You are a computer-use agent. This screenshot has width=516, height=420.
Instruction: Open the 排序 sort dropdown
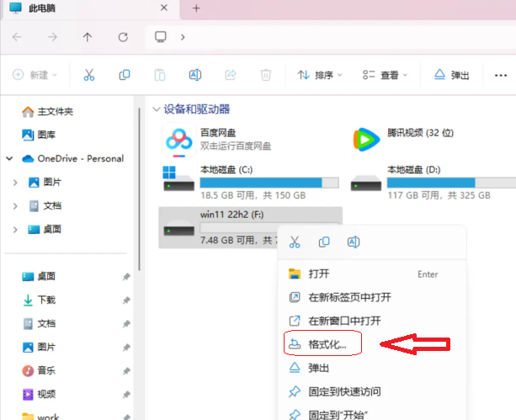320,76
